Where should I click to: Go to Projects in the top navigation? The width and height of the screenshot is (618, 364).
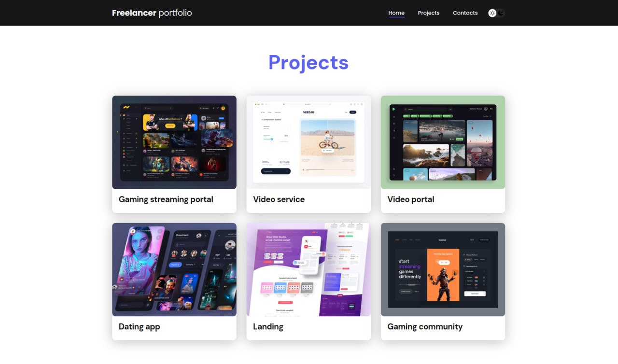coord(429,13)
